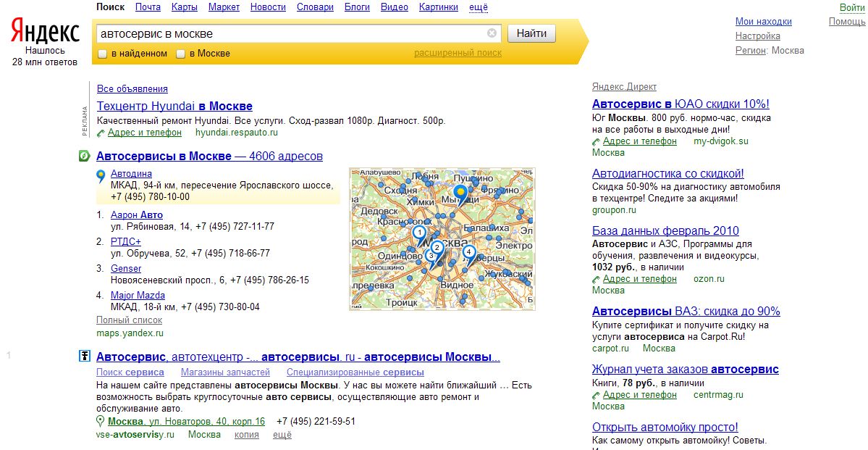This screenshot has width=868, height=450.
Task: Click the yellow pin icon beside Автодина
Action: pyautogui.click(x=101, y=177)
